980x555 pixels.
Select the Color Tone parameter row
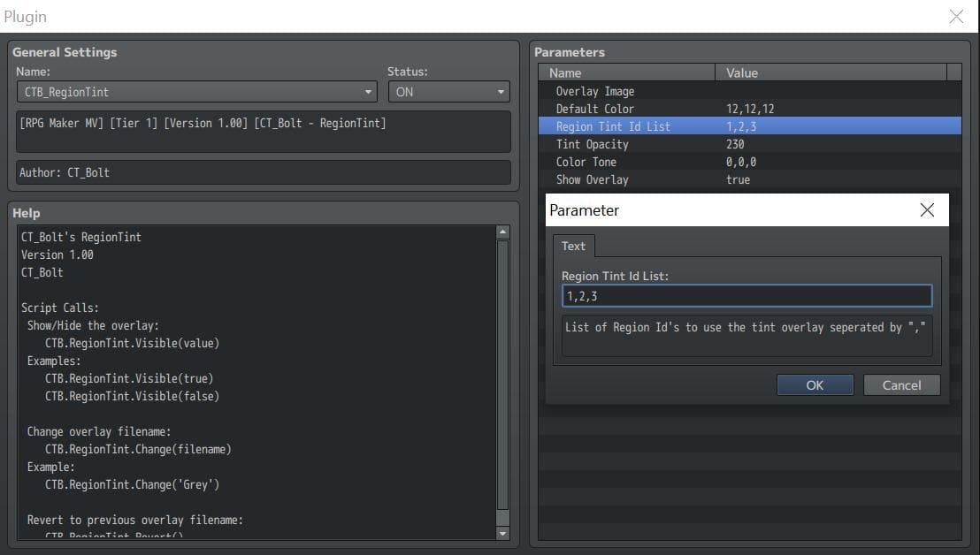749,162
